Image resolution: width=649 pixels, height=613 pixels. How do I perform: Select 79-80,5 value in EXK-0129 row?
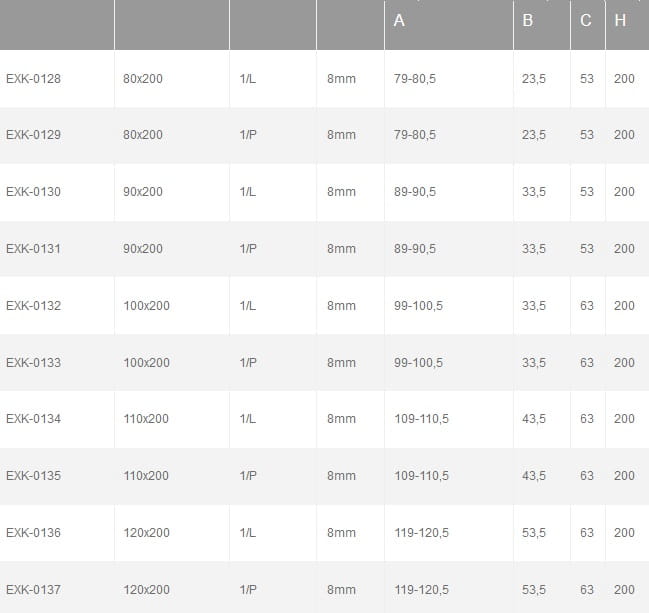coord(415,135)
